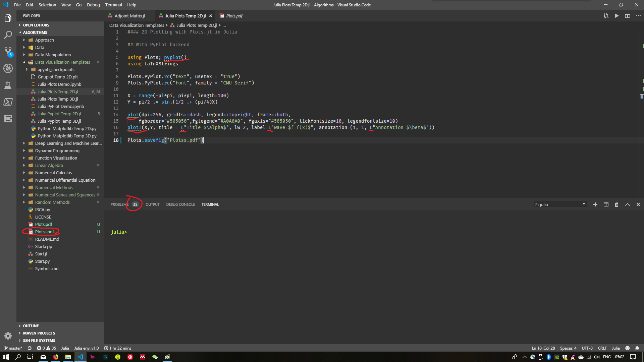Open the Manage settings gear

click(8, 336)
